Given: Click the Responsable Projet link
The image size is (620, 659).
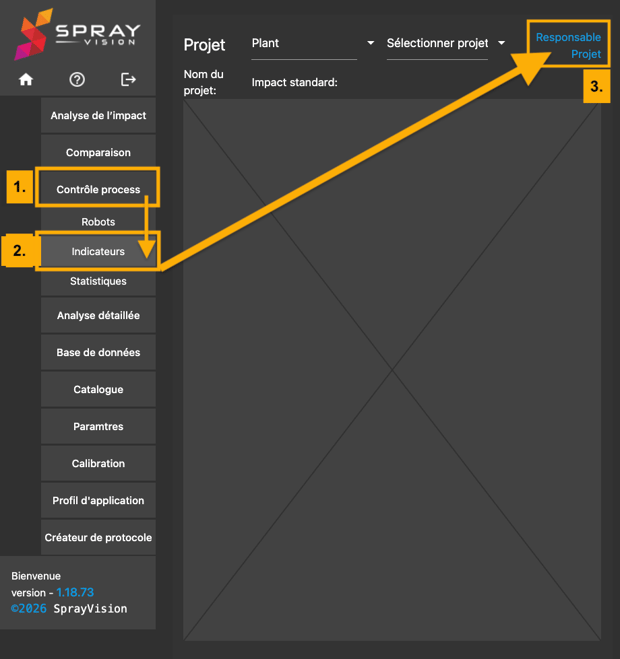Looking at the screenshot, I should tap(568, 45).
